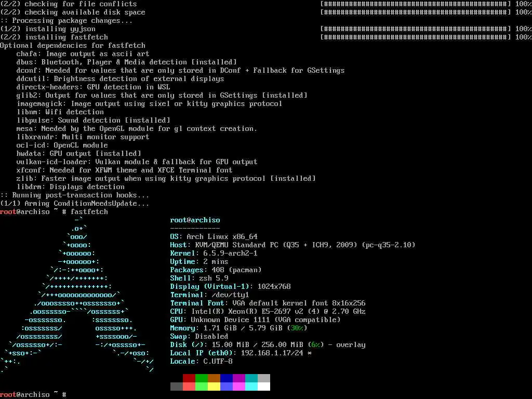Click the dark blue color swatch
This screenshot has width=532, height=399.
pos(227,378)
